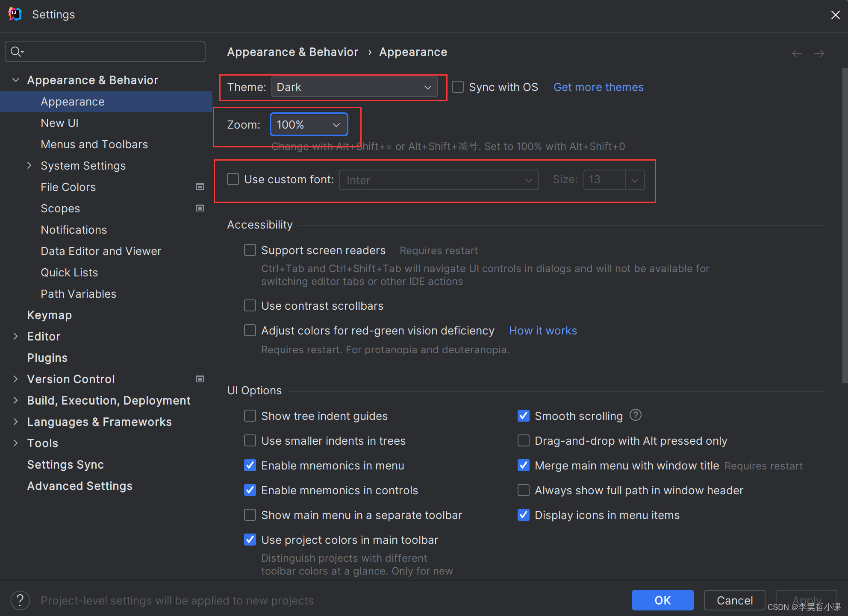Screen dimensions: 848x616
Task: Open help tooltip icon beside Smooth scrolling
Action: coord(636,415)
